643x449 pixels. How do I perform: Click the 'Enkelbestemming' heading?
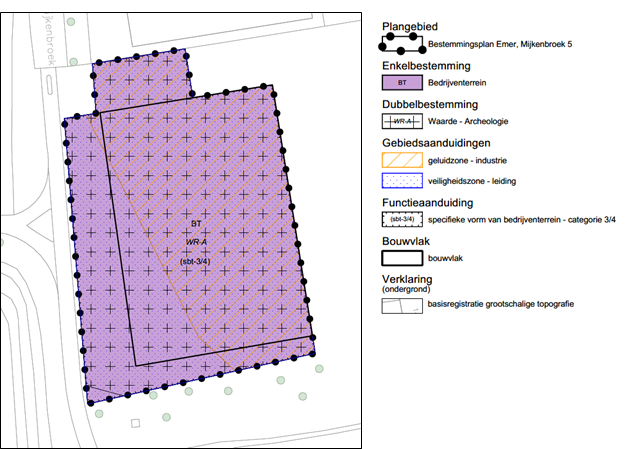tap(426, 66)
